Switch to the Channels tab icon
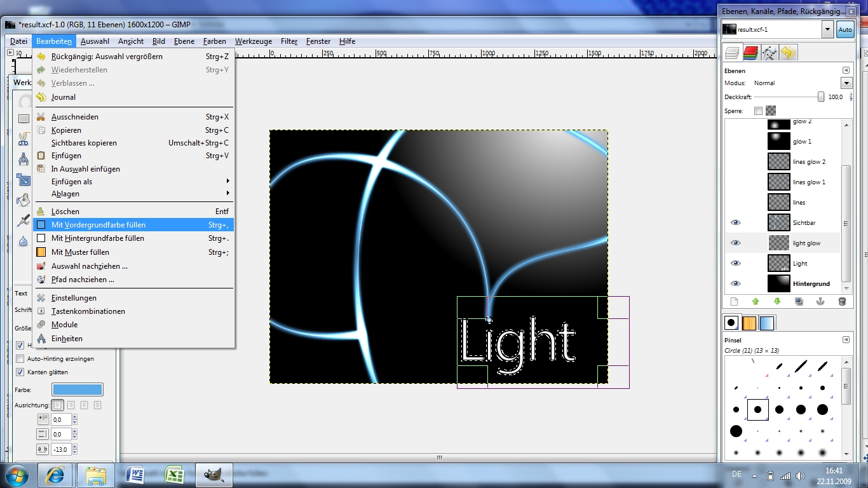Viewport: 868px width, 488px height. pos(751,52)
